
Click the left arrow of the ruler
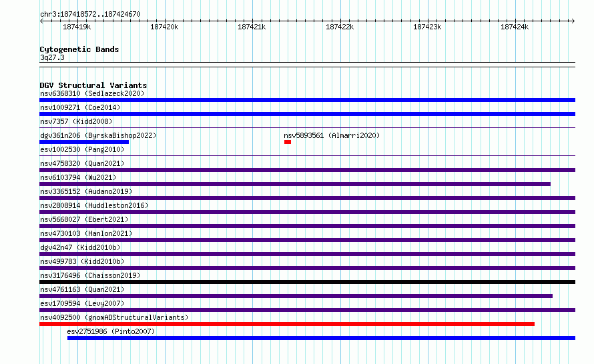click(x=41, y=21)
